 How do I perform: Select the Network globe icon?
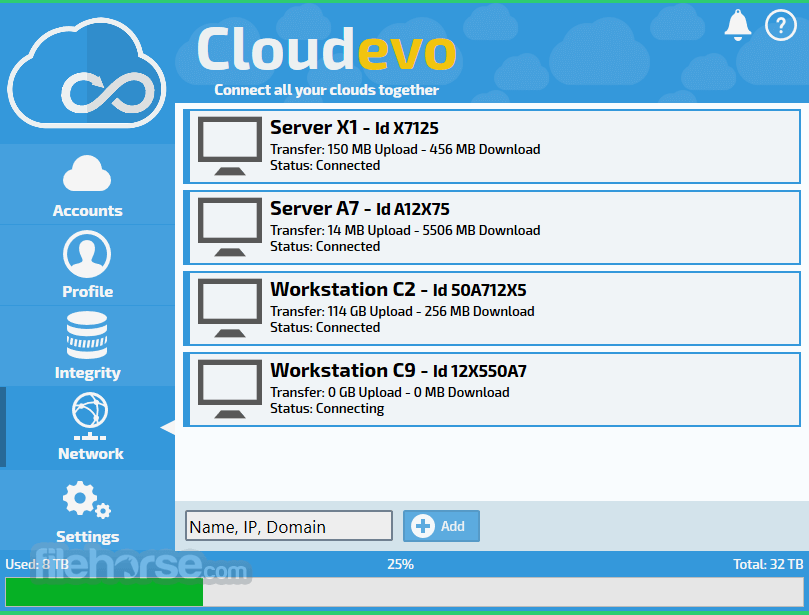click(90, 416)
